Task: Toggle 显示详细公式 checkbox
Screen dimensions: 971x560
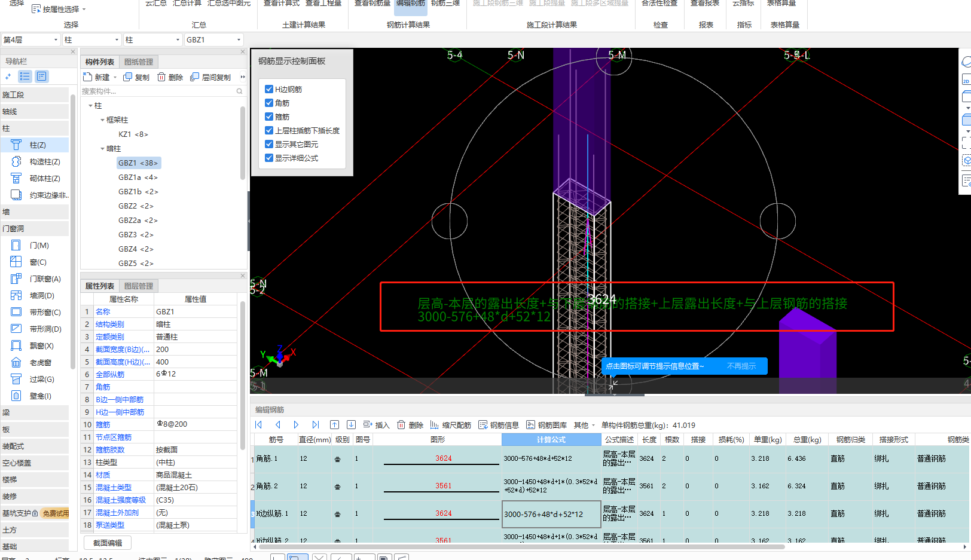Action: (x=269, y=158)
